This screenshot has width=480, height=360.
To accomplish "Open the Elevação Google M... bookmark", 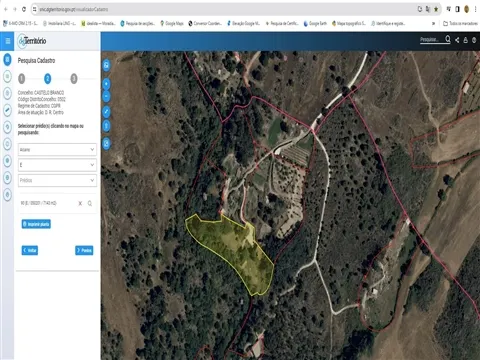I will (x=243, y=23).
